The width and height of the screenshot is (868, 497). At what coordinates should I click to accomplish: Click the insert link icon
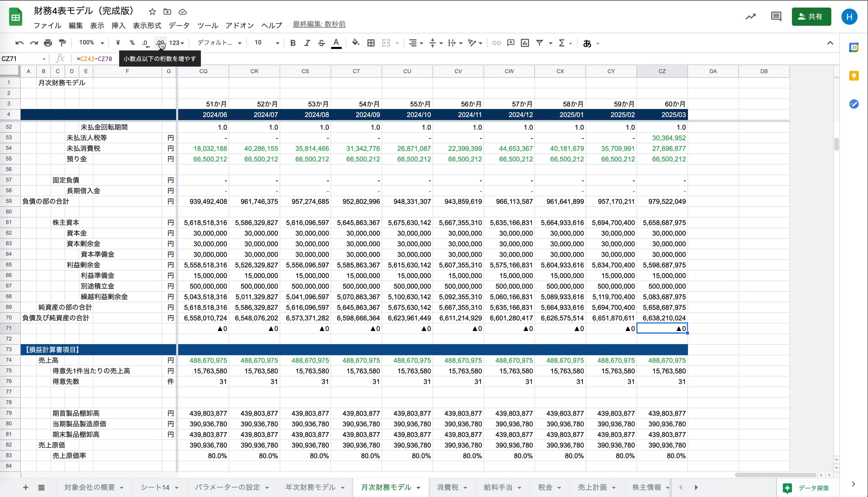tap(496, 43)
